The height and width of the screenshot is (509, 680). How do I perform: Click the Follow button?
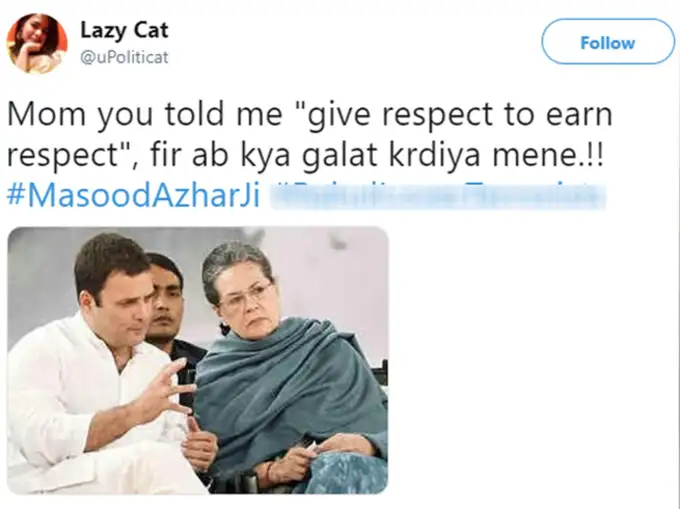[607, 43]
